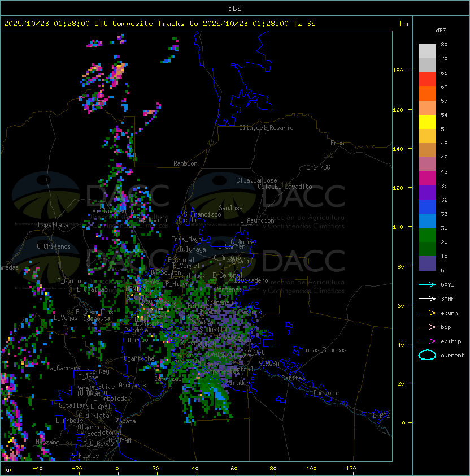Click the 'L_Dormida' place label
The width and height of the screenshot is (470, 476).
click(321, 393)
